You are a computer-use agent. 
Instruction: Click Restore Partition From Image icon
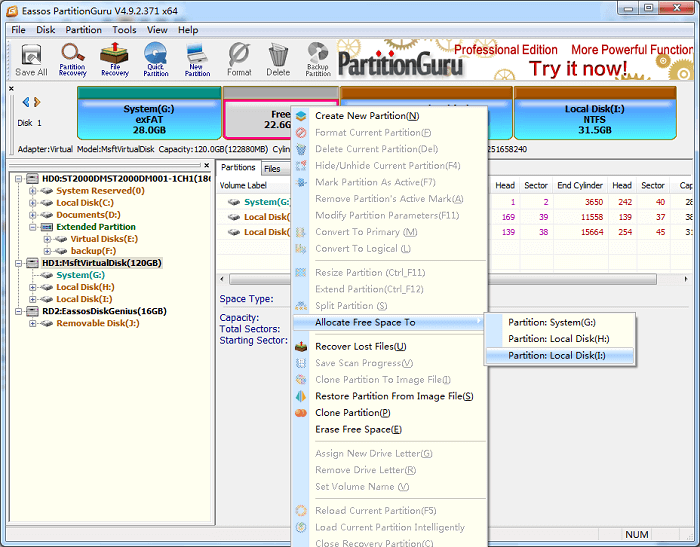tap(301, 396)
